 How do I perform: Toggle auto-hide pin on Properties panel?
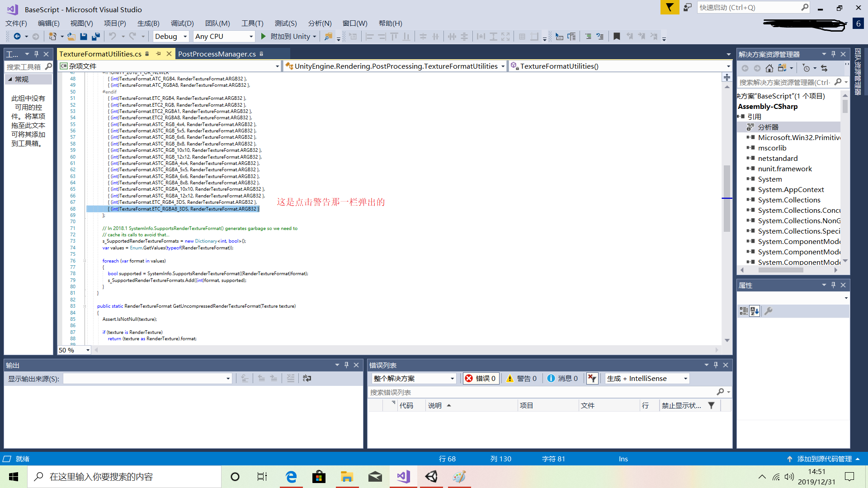click(x=833, y=285)
